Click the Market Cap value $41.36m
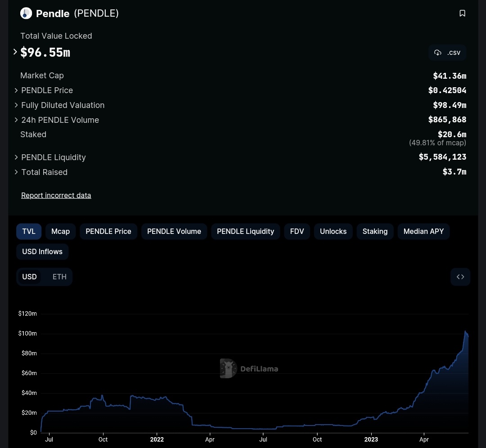The width and height of the screenshot is (486, 448). pyautogui.click(x=450, y=76)
